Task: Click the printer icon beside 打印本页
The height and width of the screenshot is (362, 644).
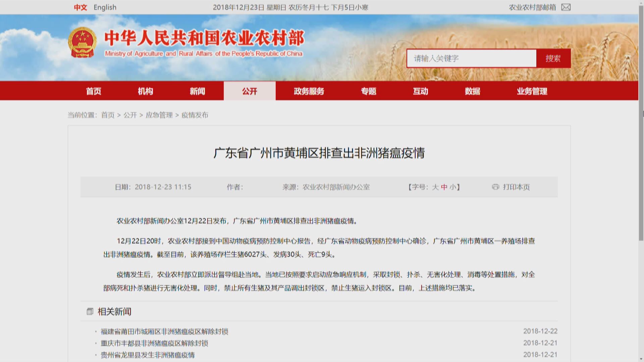Action: [x=495, y=187]
